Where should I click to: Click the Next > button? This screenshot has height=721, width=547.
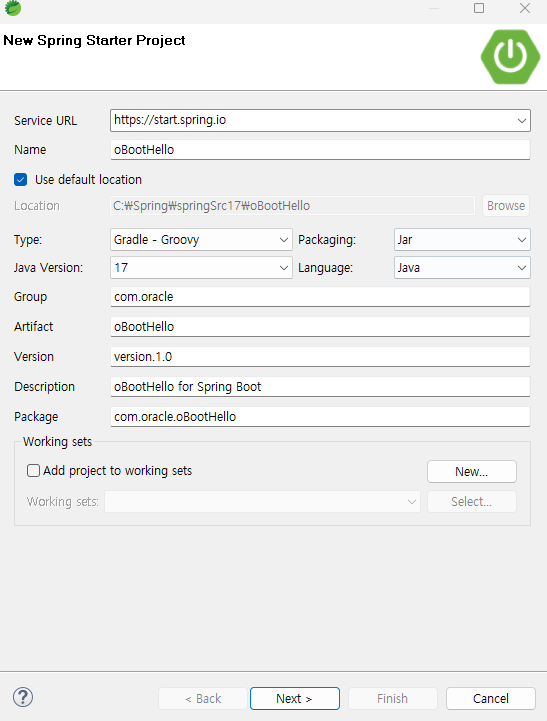coord(295,698)
